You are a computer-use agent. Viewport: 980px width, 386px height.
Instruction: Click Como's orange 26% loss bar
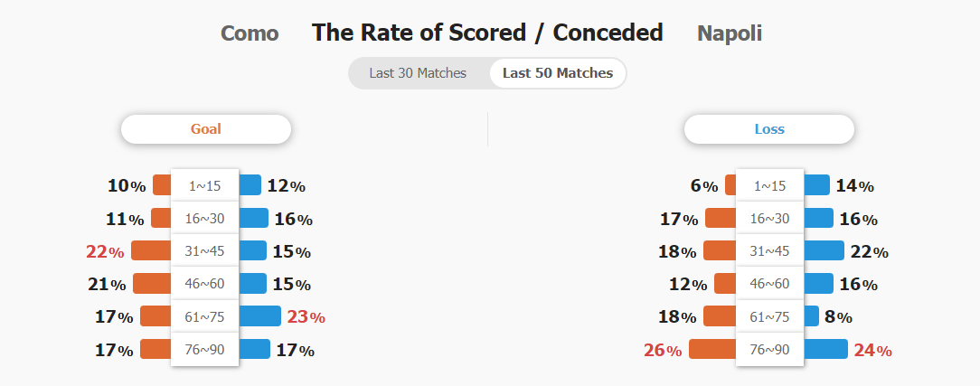click(x=712, y=349)
